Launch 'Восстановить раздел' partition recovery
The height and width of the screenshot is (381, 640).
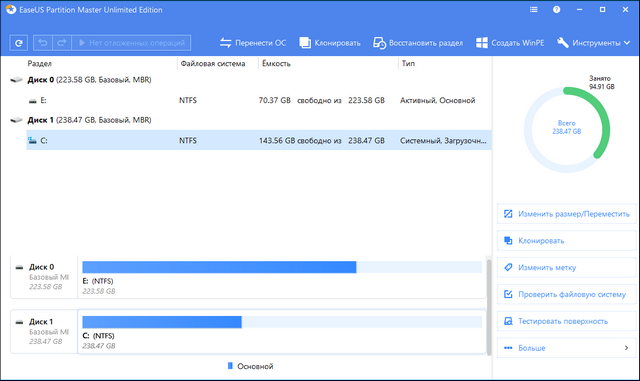[x=418, y=43]
